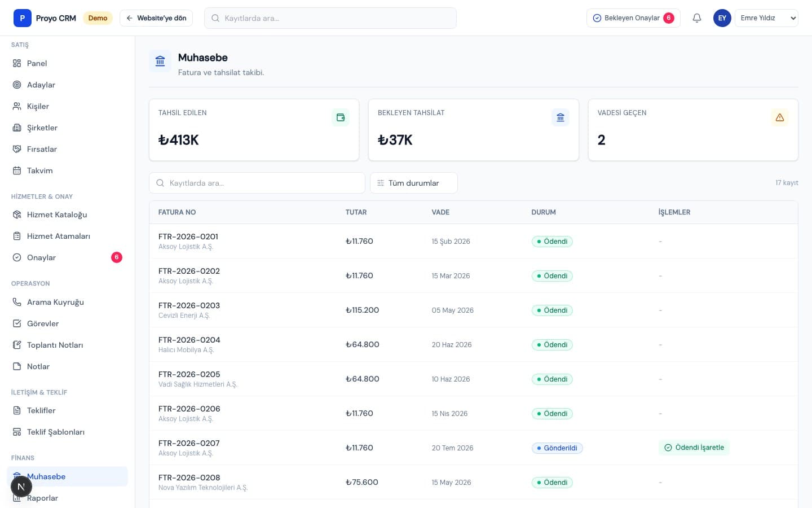Screen dimensions: 812x508
Task: Mark FTR-2026-0207 with Ödendi İşaretle
Action: (694, 448)
